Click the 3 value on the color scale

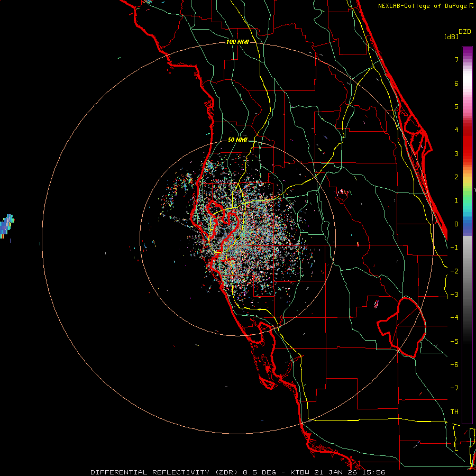[456, 153]
